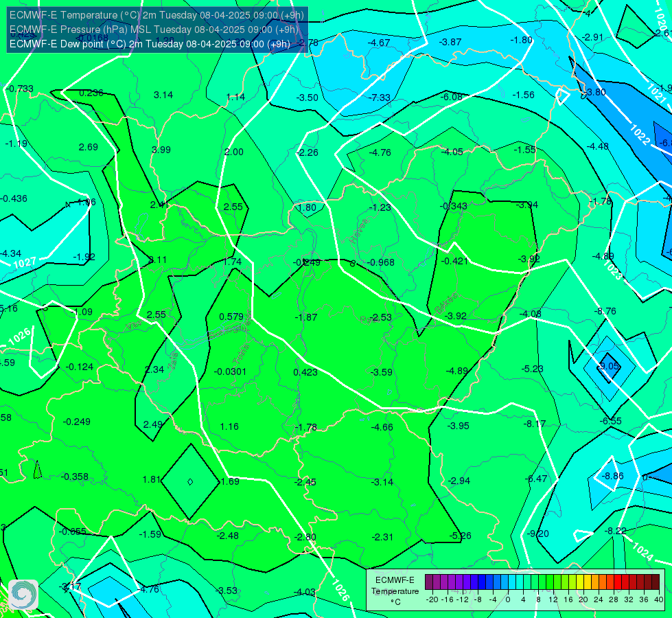The height and width of the screenshot is (618, 672).
Task: Click the grid value 1.16
Action: point(229,426)
